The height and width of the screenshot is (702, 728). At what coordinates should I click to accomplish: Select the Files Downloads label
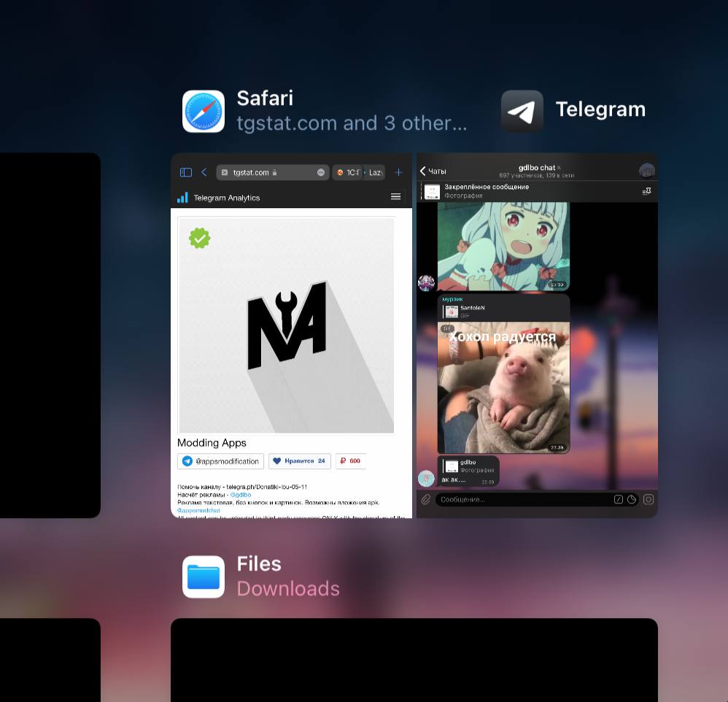click(x=288, y=576)
